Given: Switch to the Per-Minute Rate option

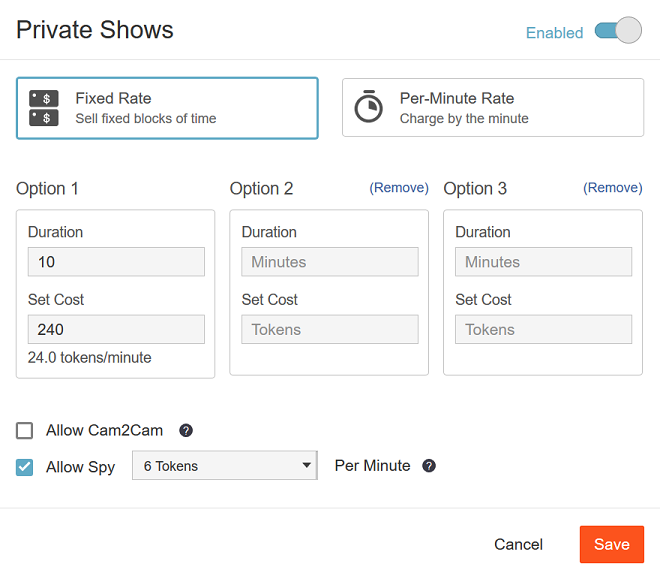Looking at the screenshot, I should point(493,108).
